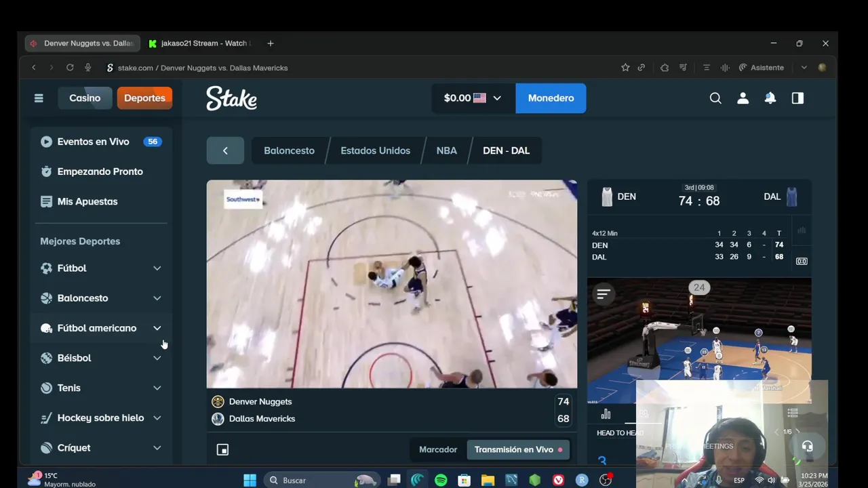Open the browser Asistente button

pos(761,68)
